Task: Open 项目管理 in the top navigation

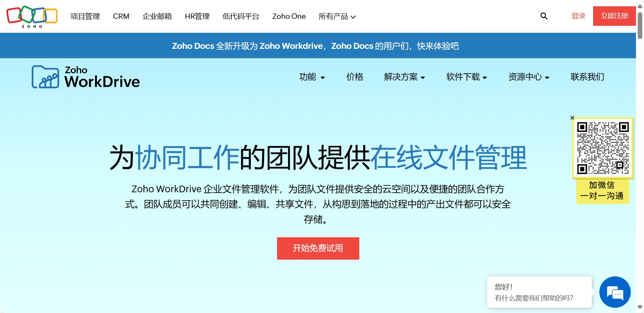Action: [85, 16]
